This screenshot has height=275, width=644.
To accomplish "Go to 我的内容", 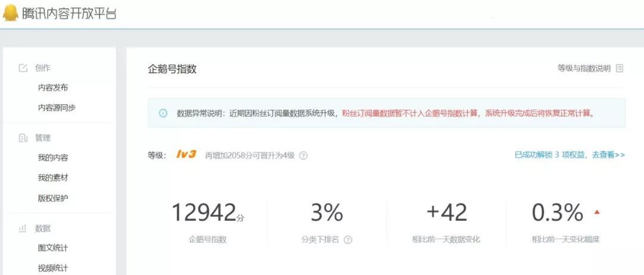I will (x=53, y=158).
